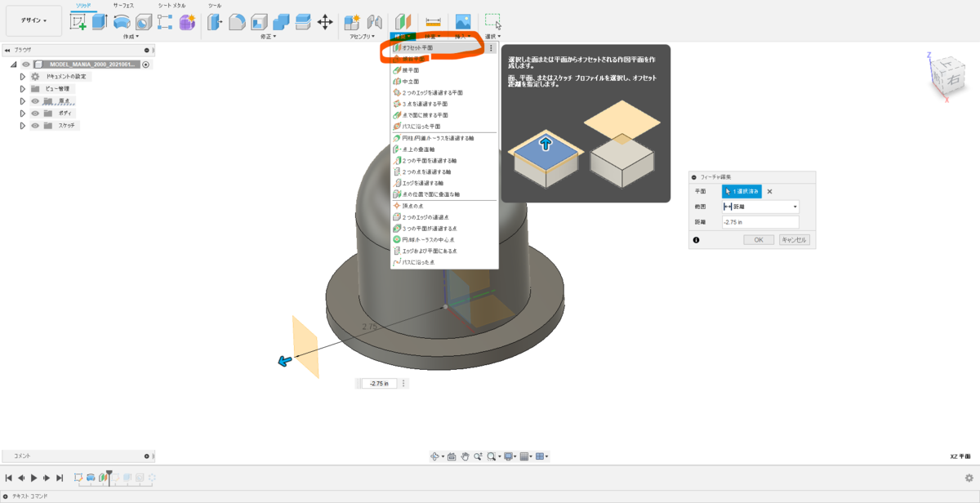Expand the ビュー管理 tree node
Image resolution: width=980 pixels, height=503 pixels.
(23, 89)
